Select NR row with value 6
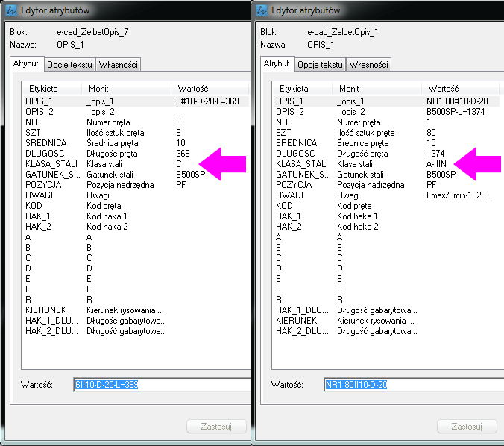 pos(136,122)
